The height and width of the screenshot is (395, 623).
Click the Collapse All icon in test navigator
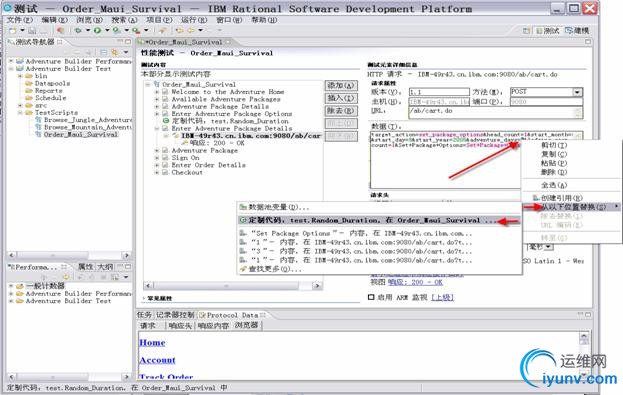(103, 52)
